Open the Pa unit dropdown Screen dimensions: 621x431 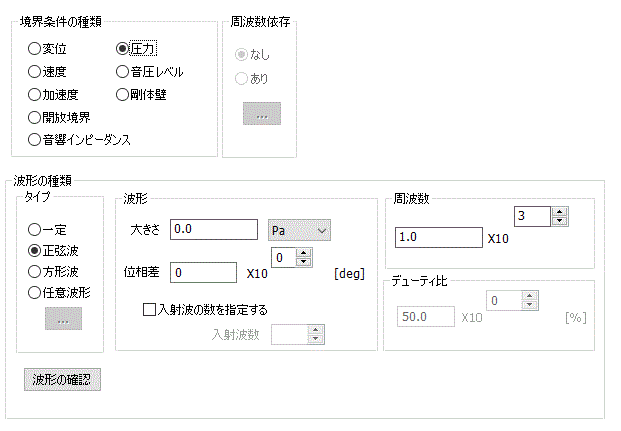pyautogui.click(x=300, y=231)
